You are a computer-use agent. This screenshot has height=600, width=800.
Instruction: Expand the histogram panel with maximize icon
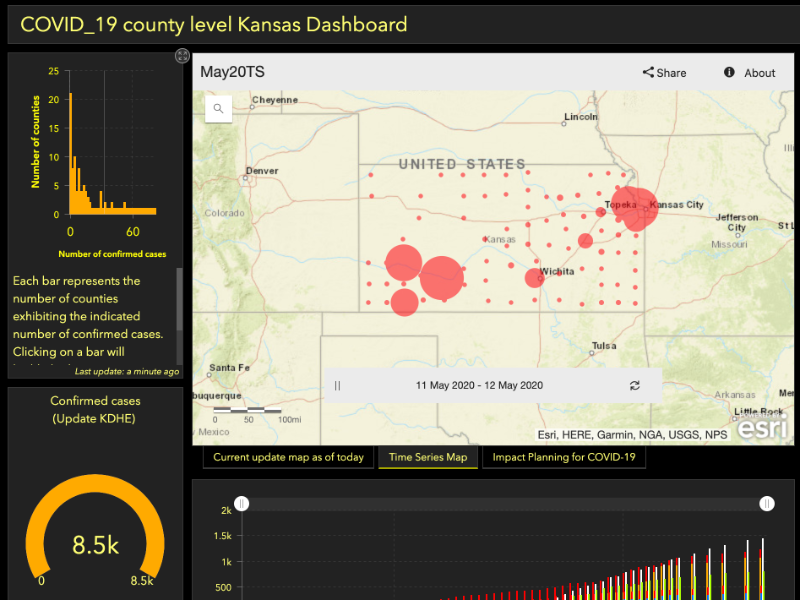tap(182, 56)
